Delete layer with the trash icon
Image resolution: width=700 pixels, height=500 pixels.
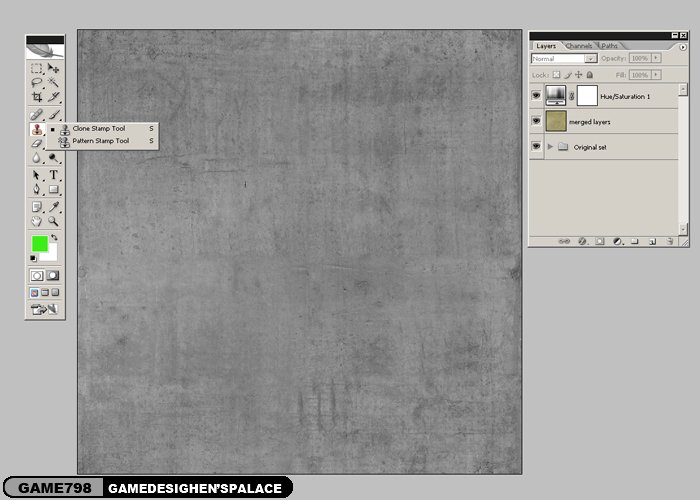(669, 241)
